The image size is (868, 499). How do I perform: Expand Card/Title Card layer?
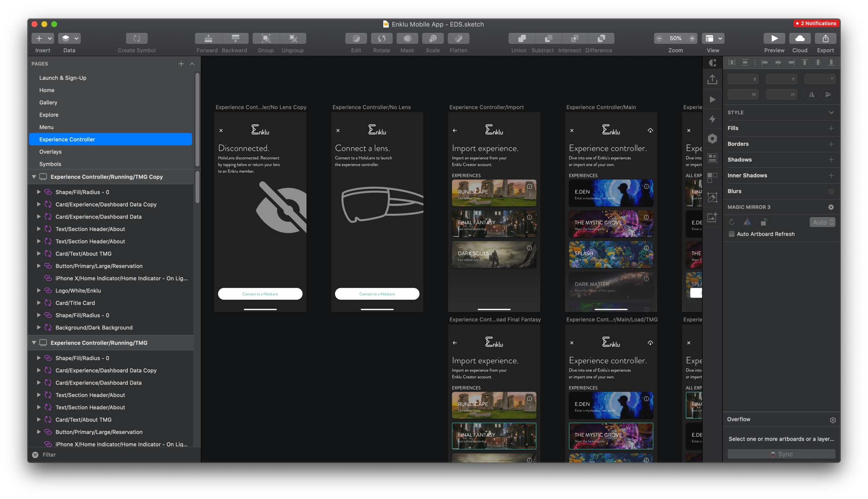click(x=39, y=303)
